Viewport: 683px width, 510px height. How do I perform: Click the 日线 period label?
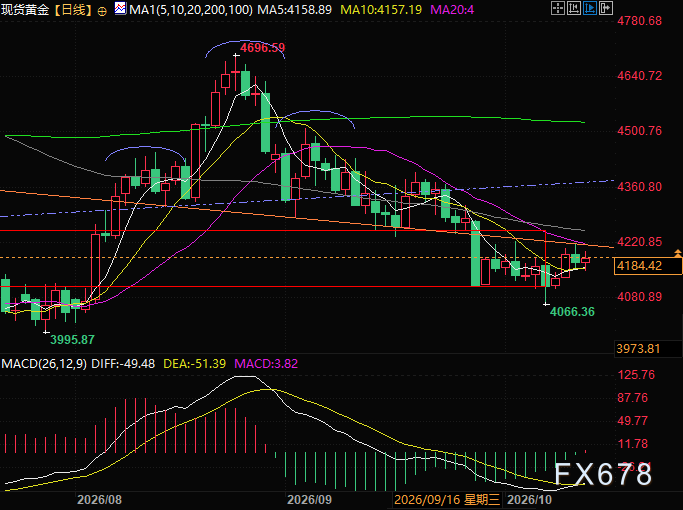point(73,10)
